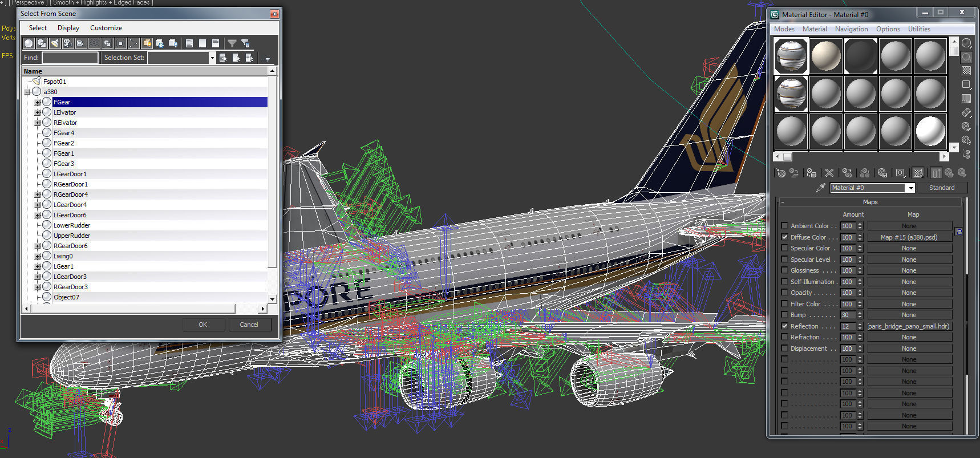Click Standard material type button

point(942,188)
